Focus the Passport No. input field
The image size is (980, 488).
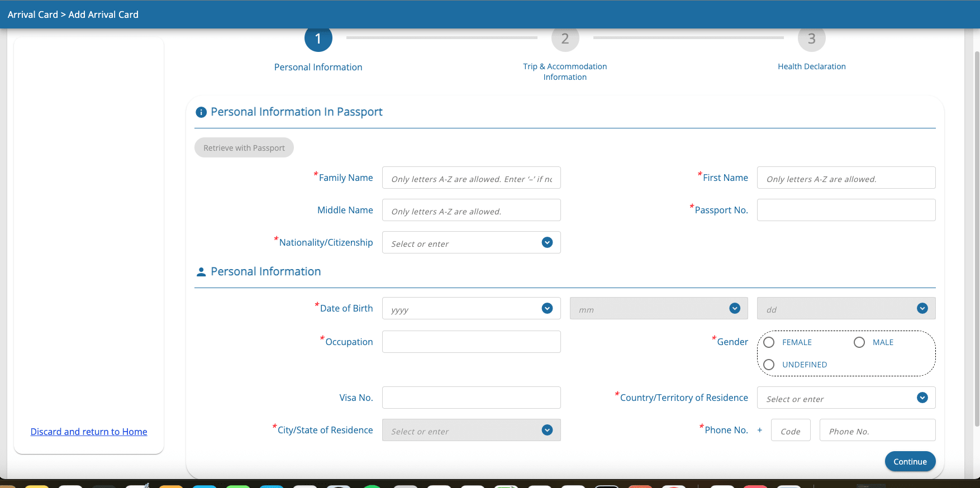(846, 210)
